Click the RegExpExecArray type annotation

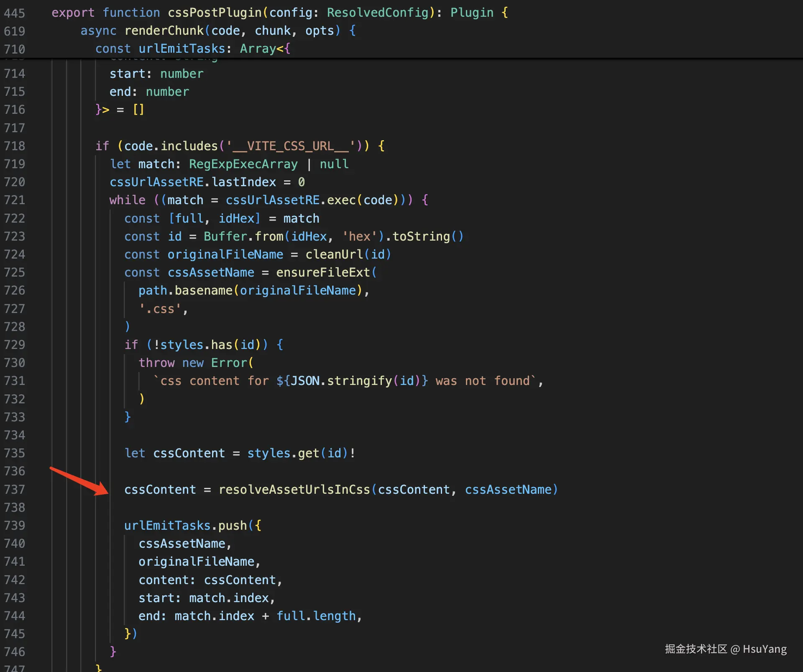(x=243, y=164)
